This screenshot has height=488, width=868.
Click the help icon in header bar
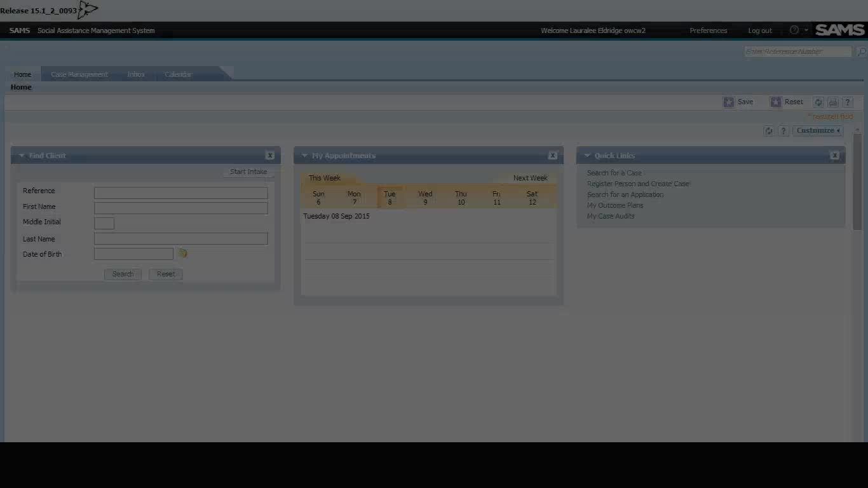point(794,30)
